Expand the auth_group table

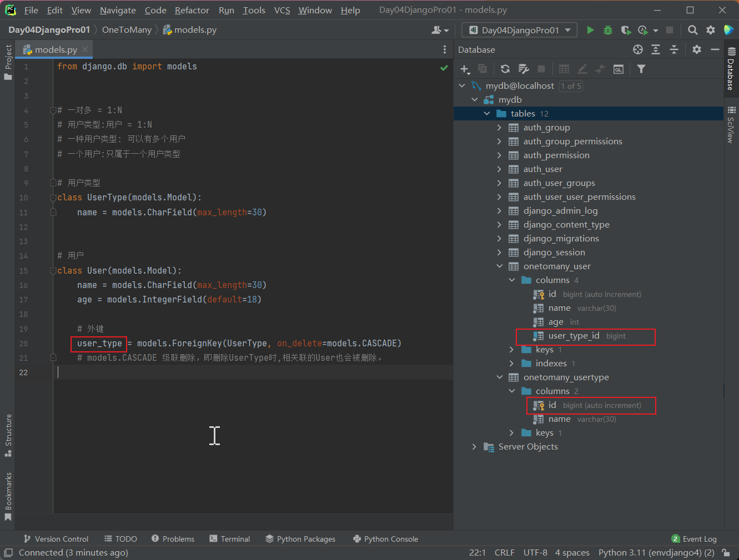[x=499, y=127]
